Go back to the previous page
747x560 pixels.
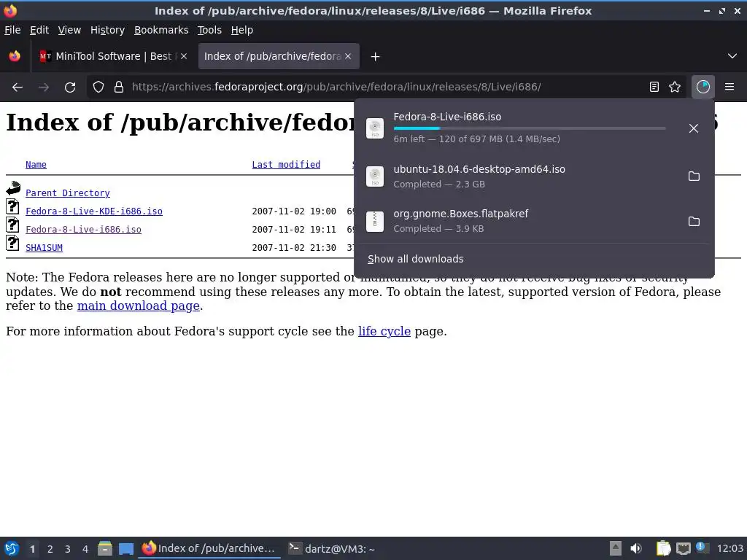coord(18,87)
